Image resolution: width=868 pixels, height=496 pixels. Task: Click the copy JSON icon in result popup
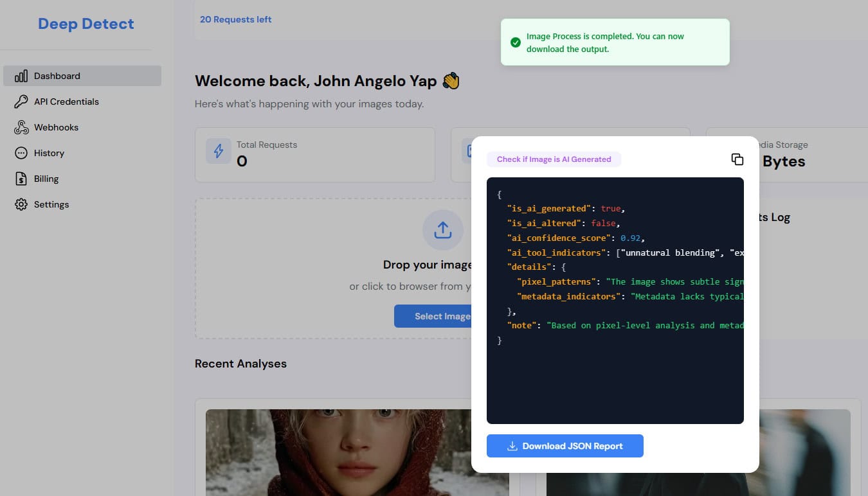tap(737, 159)
